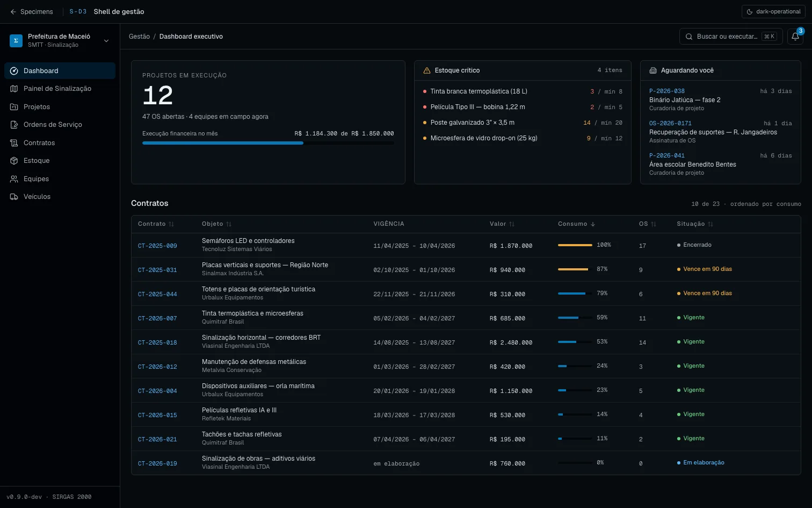Click the Poste galvanizado stock row
Image resolution: width=812 pixels, height=508 pixels.
pos(523,123)
